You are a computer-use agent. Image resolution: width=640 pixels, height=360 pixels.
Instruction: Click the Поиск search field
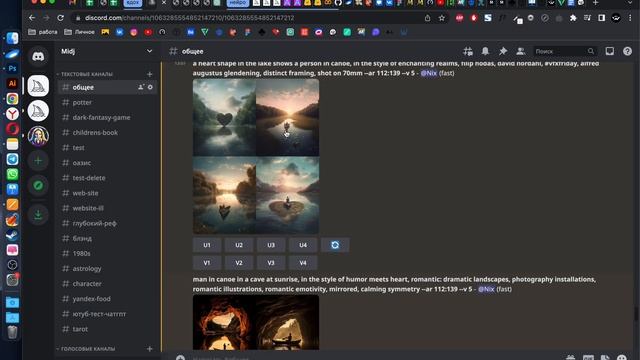(x=564, y=51)
